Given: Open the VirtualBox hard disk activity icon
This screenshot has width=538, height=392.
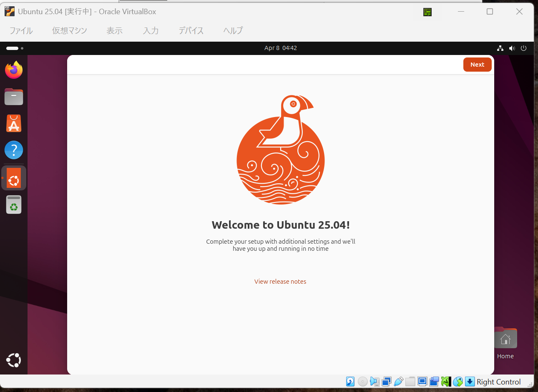Looking at the screenshot, I should [350, 382].
